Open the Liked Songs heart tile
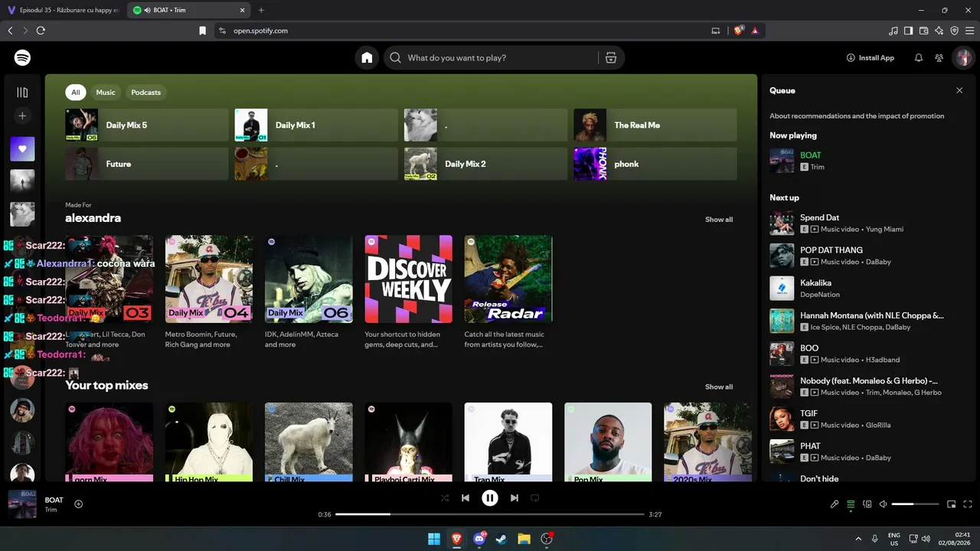980x551 pixels. [22, 149]
